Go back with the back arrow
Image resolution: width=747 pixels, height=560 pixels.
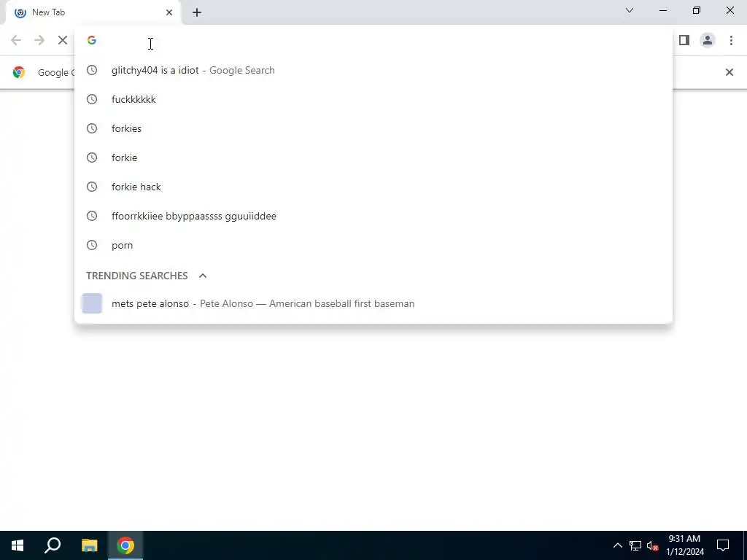point(16,41)
